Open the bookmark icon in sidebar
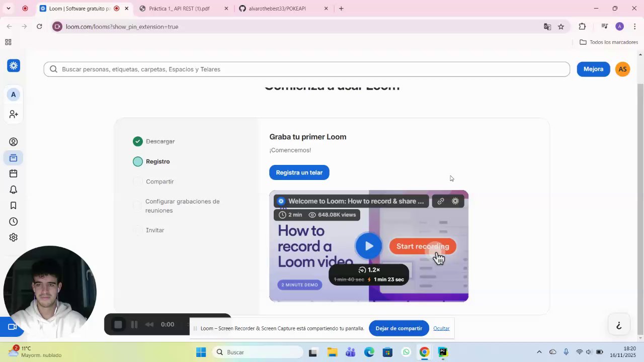Screen dimensions: 644x362 pos(14,206)
